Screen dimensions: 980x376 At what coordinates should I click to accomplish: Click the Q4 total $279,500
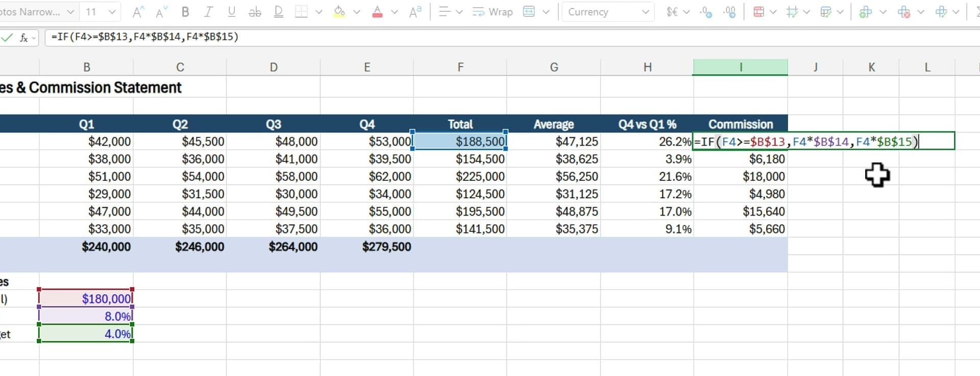[367, 247]
